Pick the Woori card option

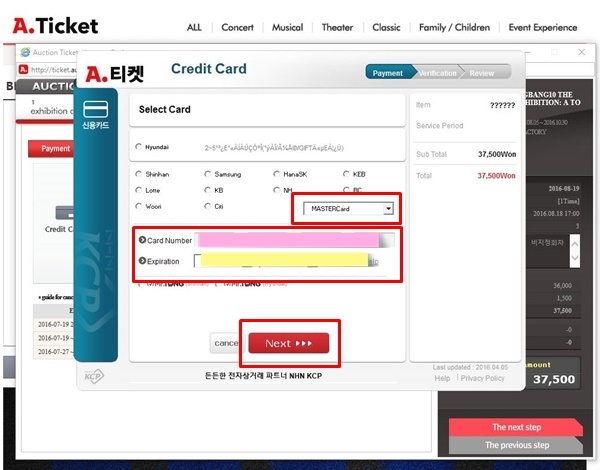[x=139, y=206]
